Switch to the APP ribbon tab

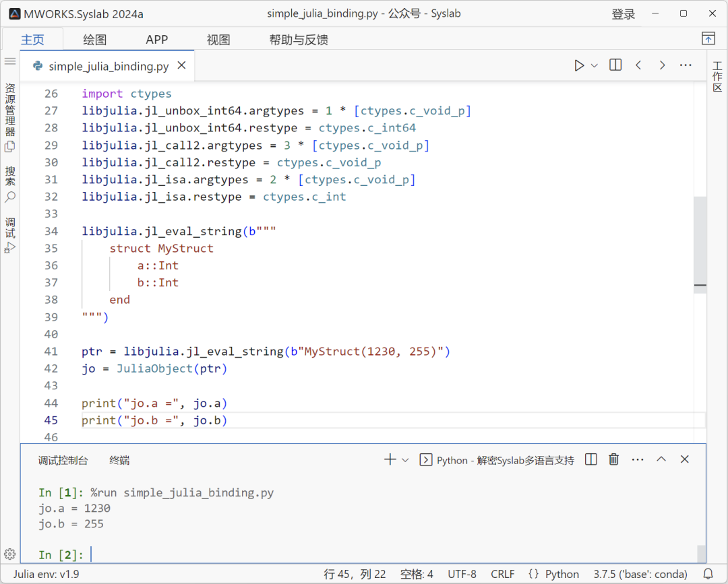156,40
